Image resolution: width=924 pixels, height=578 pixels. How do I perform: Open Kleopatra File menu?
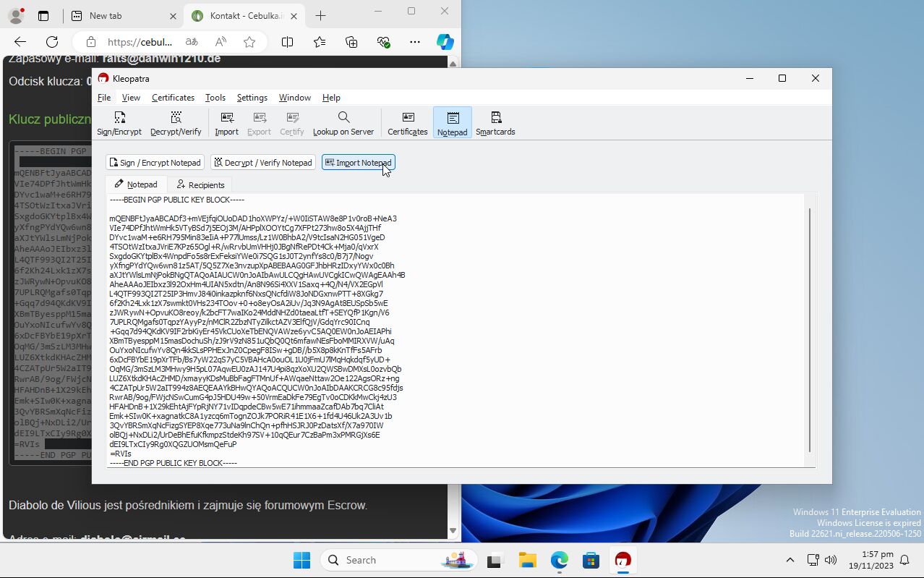(104, 98)
